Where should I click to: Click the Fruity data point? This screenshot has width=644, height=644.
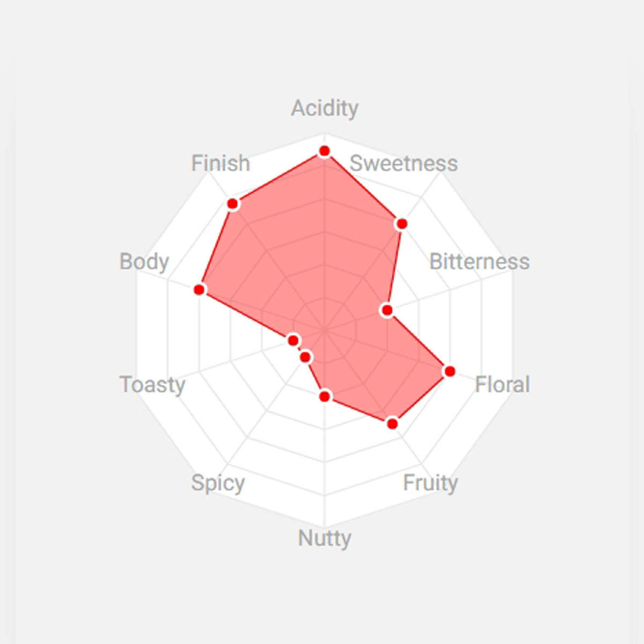392,423
